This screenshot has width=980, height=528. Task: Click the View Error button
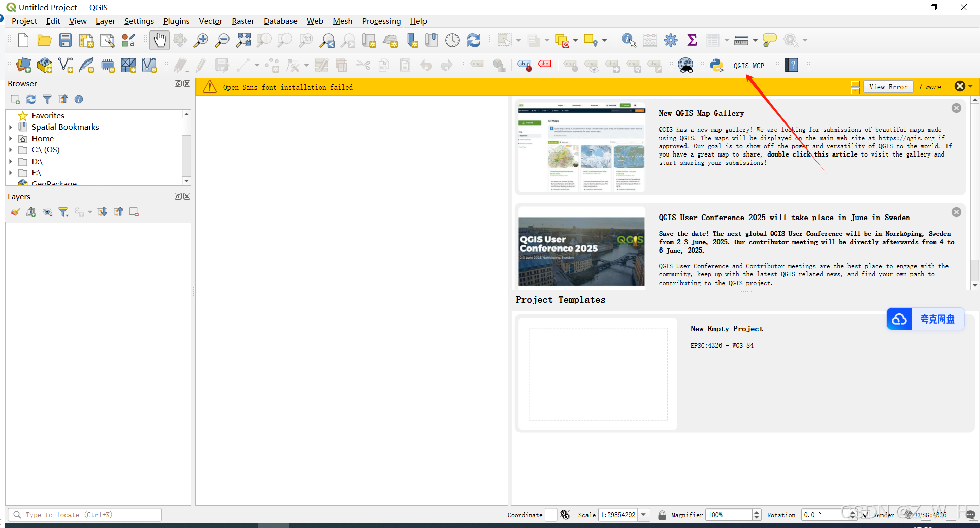(888, 87)
